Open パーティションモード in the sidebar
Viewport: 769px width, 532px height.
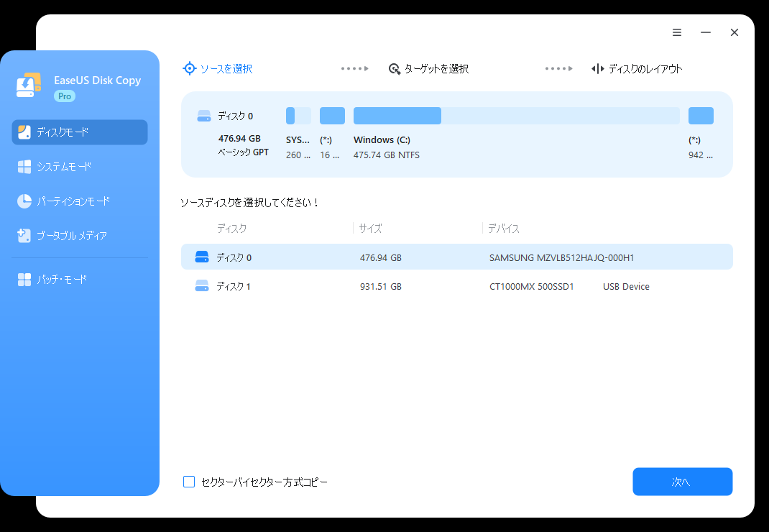click(x=80, y=201)
